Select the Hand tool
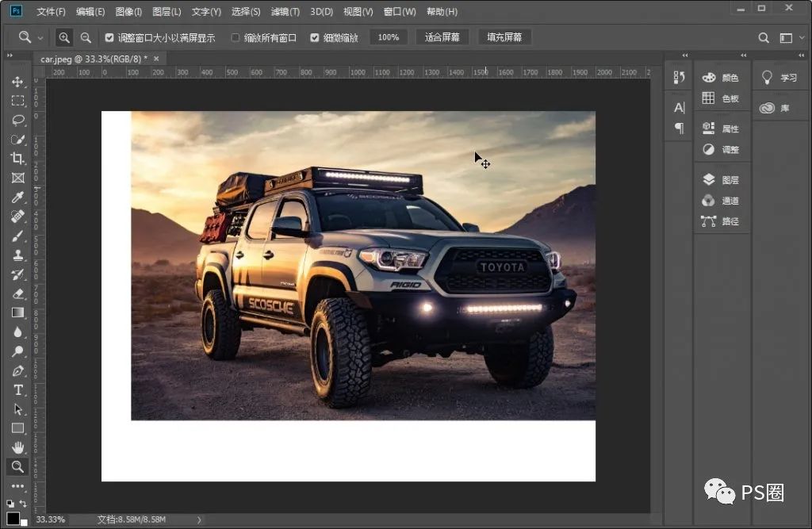 [x=17, y=447]
